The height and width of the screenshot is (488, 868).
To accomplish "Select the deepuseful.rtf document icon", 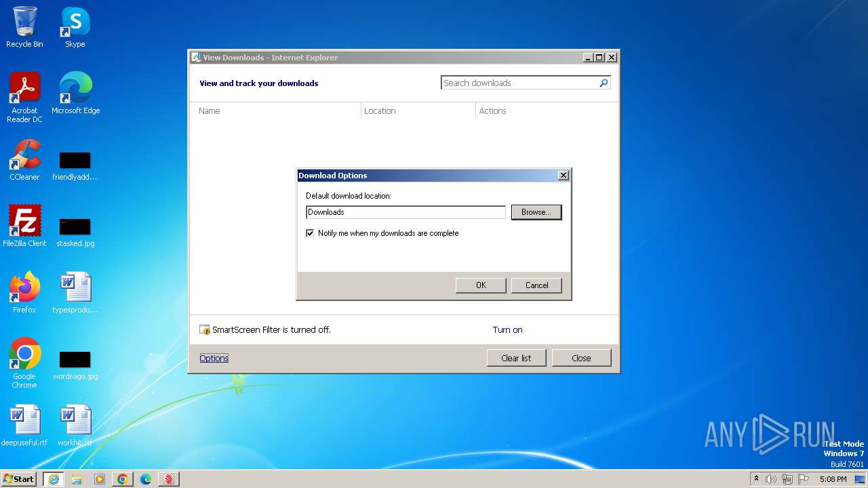I will pyautogui.click(x=24, y=426).
